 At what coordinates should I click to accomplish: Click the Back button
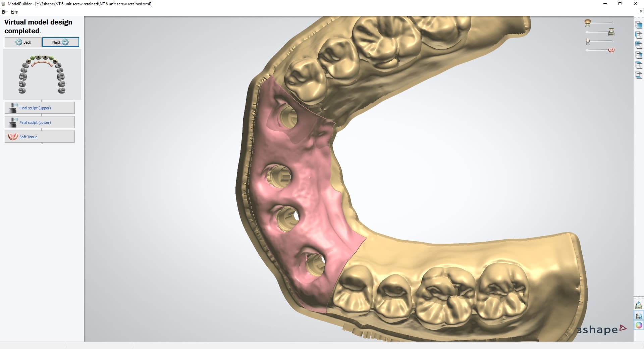pyautogui.click(x=23, y=42)
